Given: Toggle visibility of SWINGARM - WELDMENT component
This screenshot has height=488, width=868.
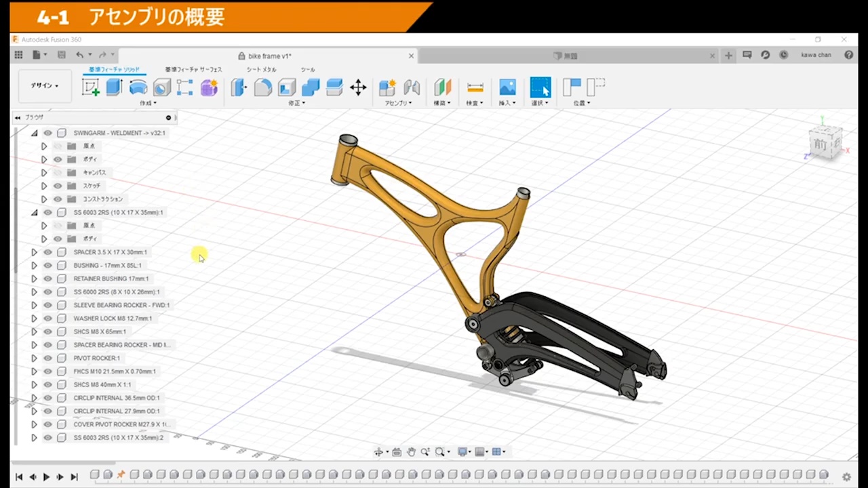Looking at the screenshot, I should (47, 133).
